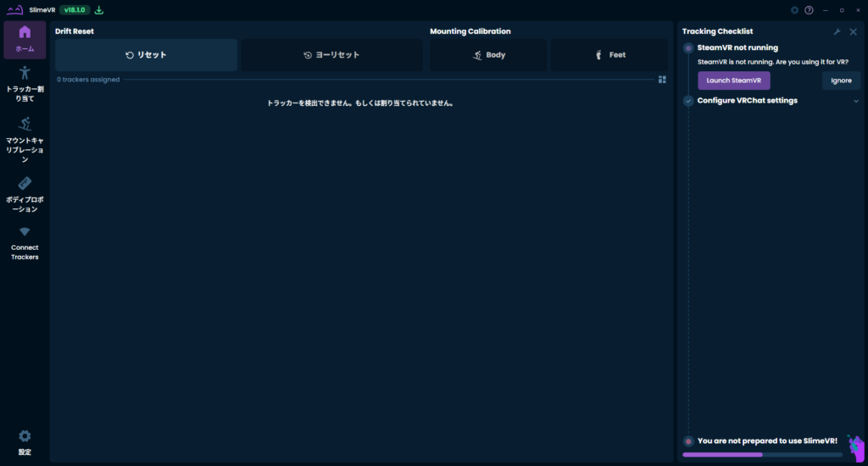
Task: Click the green update download icon
Action: tap(99, 10)
